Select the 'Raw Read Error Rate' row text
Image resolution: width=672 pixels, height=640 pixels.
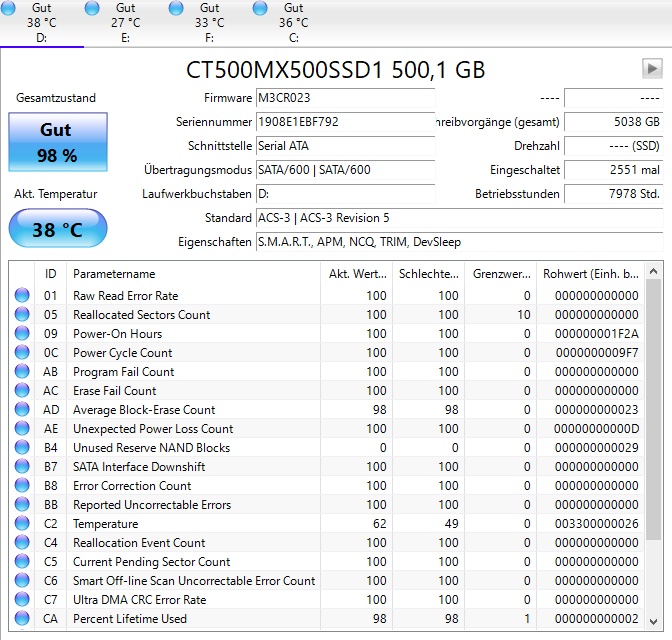(126, 296)
